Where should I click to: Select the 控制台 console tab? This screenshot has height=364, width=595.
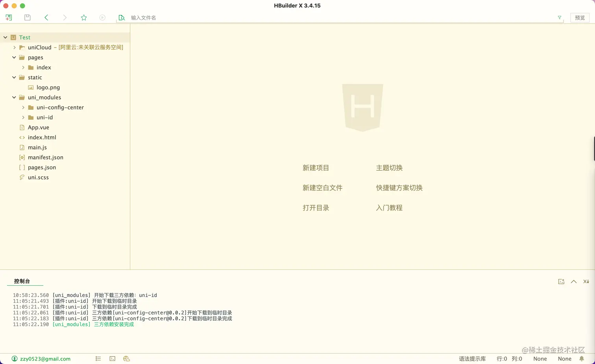(22, 281)
